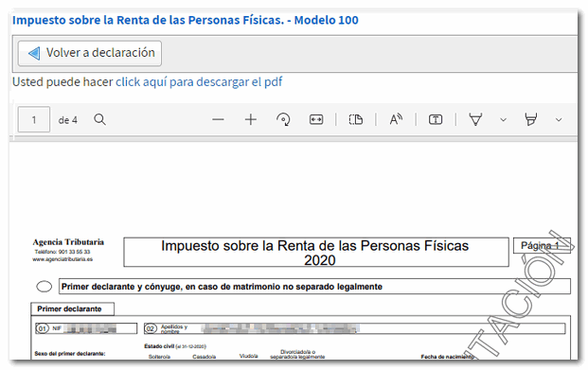588x370 pixels.
Task: Fit the page to width
Action: [316, 119]
